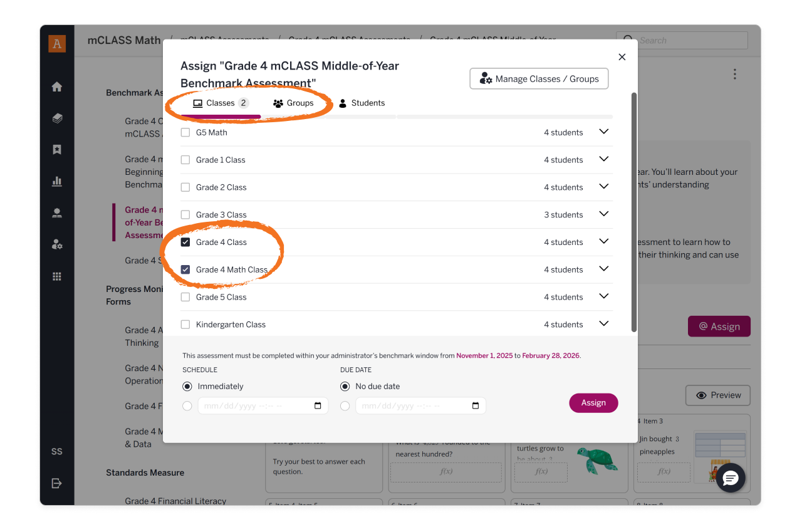Open the stacked layers sidebar icon
The width and height of the screenshot is (802, 532).
click(57, 118)
